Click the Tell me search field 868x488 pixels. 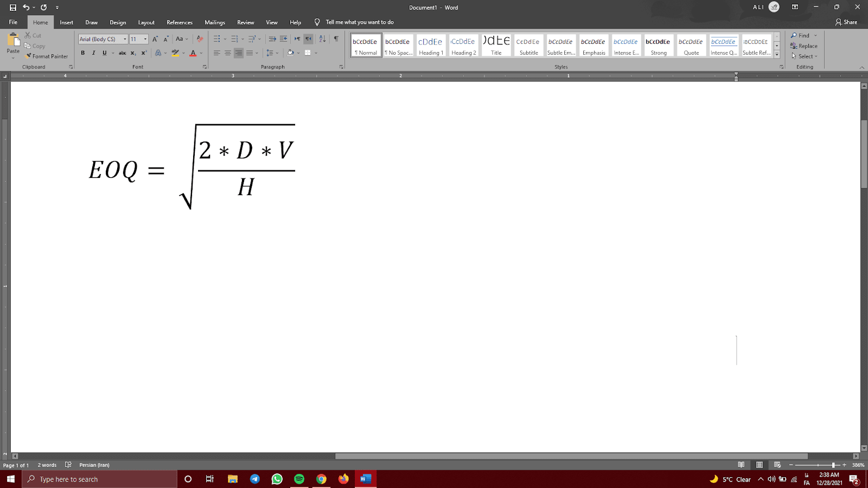pos(359,22)
